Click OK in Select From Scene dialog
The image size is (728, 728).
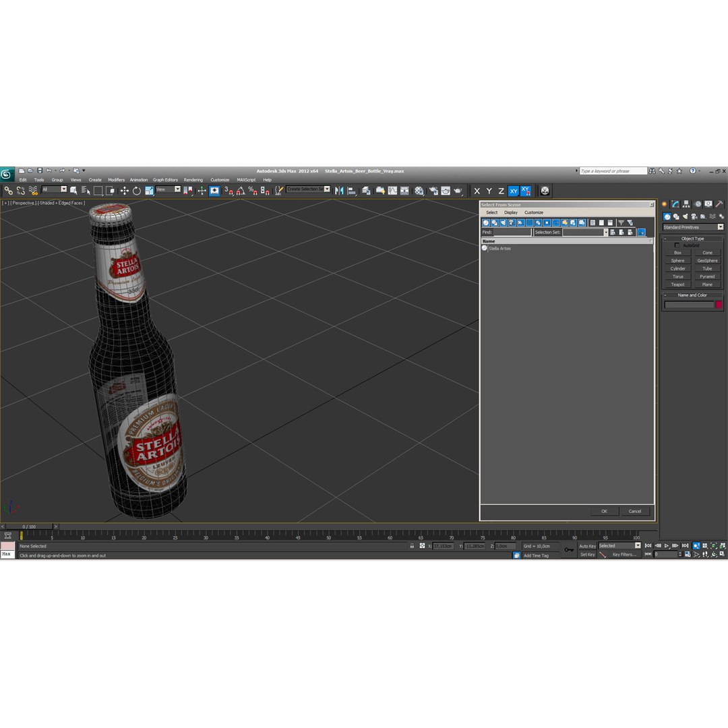[x=604, y=511]
